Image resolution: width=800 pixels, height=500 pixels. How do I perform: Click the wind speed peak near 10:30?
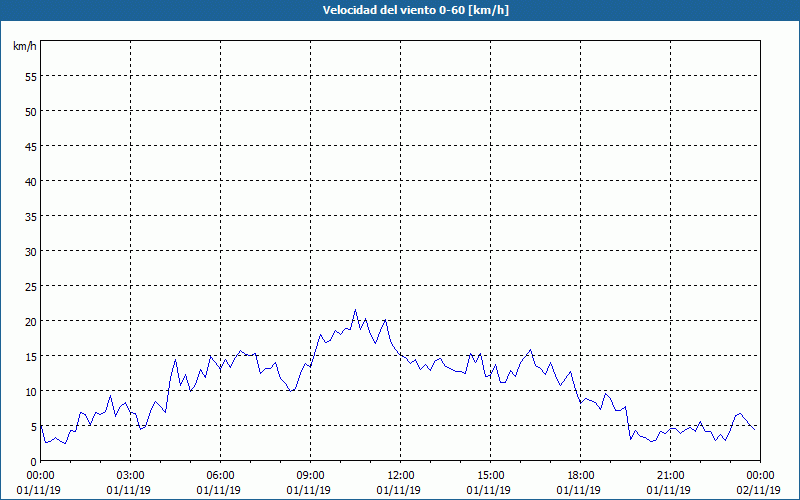click(355, 310)
